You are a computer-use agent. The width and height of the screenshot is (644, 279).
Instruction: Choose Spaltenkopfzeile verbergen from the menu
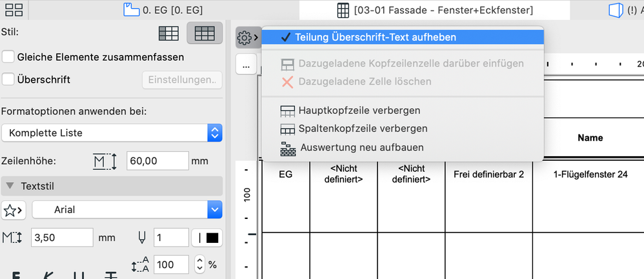tap(363, 129)
